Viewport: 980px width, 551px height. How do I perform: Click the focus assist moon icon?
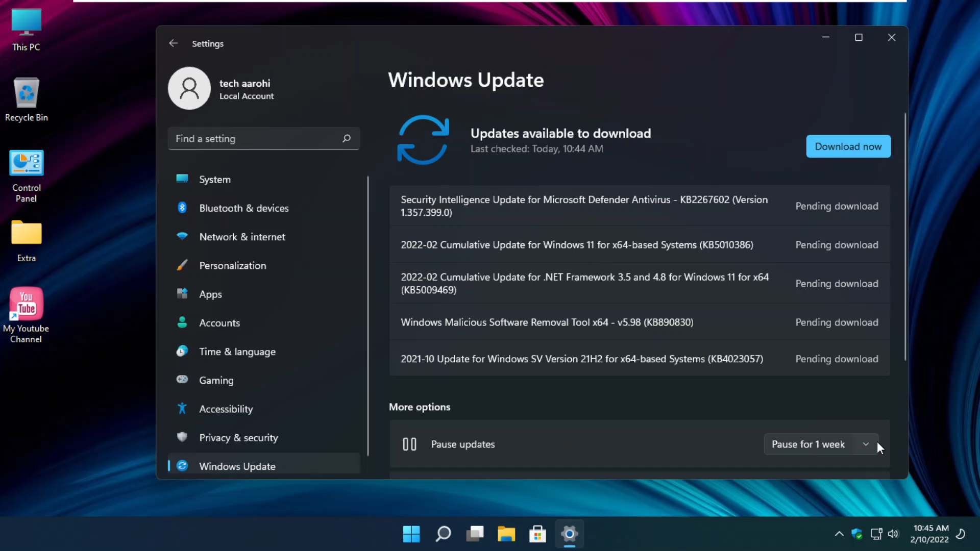click(961, 534)
